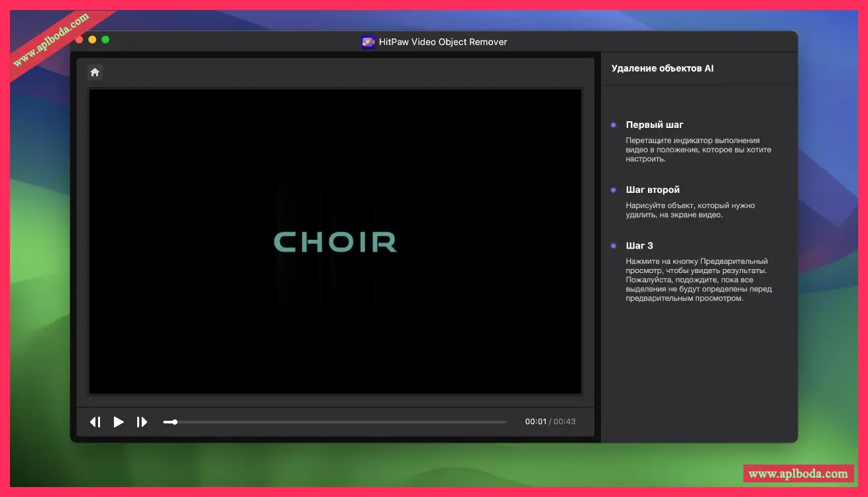Step forward to the next frame

[142, 422]
